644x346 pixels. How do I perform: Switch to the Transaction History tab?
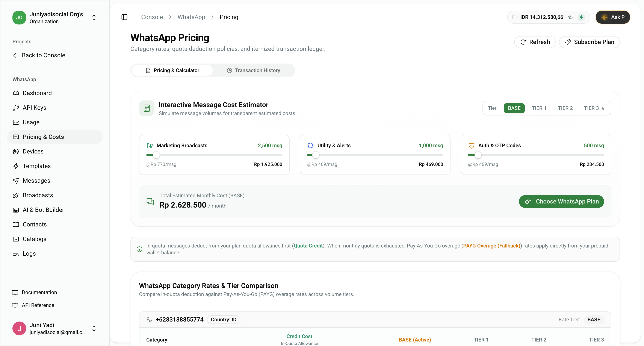pos(254,70)
